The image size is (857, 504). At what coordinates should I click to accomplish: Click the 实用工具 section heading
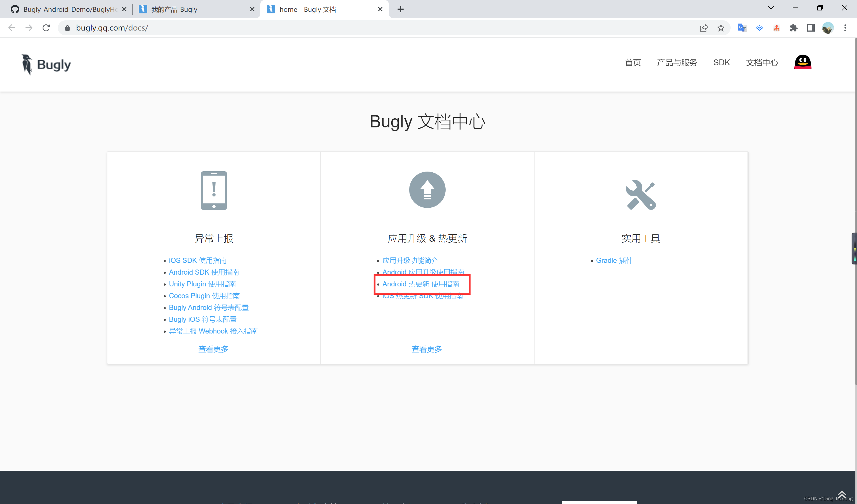[x=641, y=238]
